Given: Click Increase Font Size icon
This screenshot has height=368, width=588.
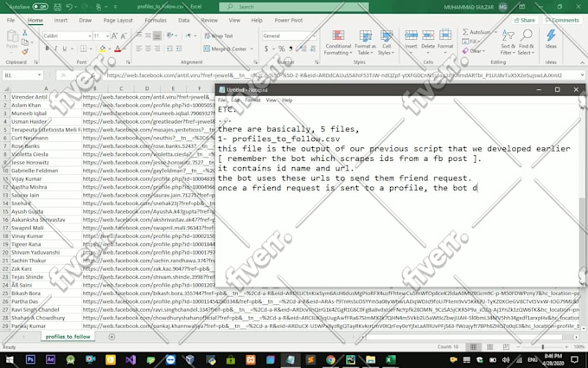Looking at the screenshot, I should tap(114, 36).
